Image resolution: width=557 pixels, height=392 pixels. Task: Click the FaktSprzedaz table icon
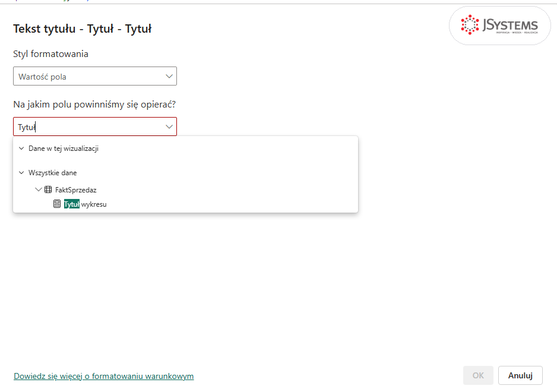(48, 190)
